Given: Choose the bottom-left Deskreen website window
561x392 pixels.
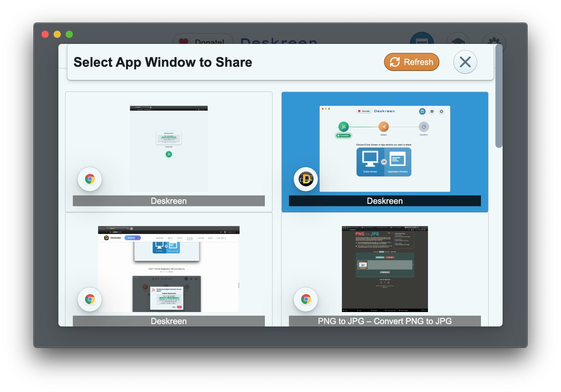Looking at the screenshot, I should pyautogui.click(x=168, y=268).
